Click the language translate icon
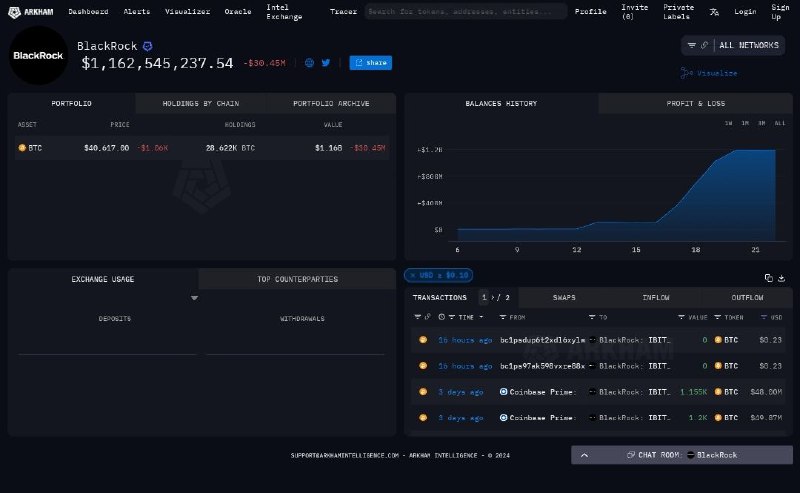The width and height of the screenshot is (800, 493). point(714,12)
